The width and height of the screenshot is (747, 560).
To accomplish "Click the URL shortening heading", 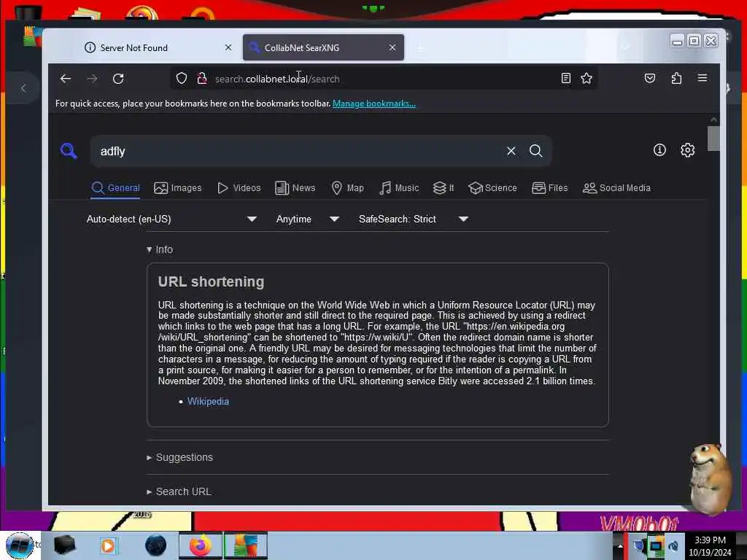I will pyautogui.click(x=211, y=282).
